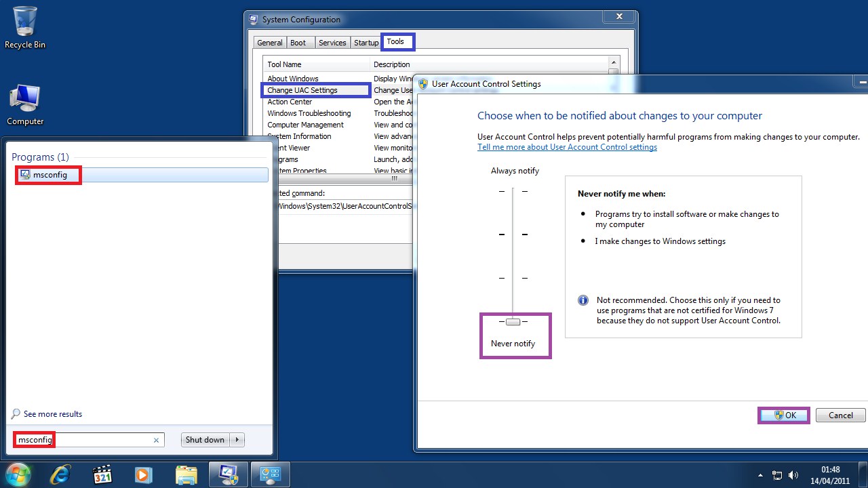Open the Computer desktop icon

coord(25,105)
